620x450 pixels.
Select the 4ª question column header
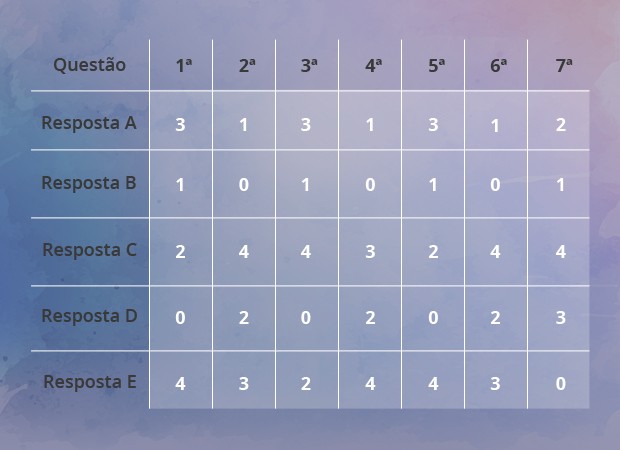click(373, 66)
